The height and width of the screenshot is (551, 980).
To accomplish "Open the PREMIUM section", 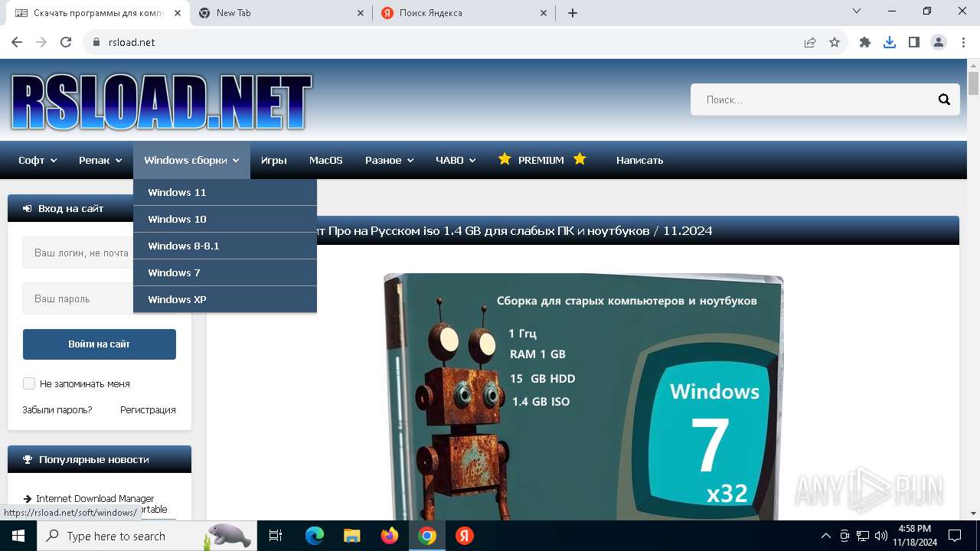I will coord(542,160).
